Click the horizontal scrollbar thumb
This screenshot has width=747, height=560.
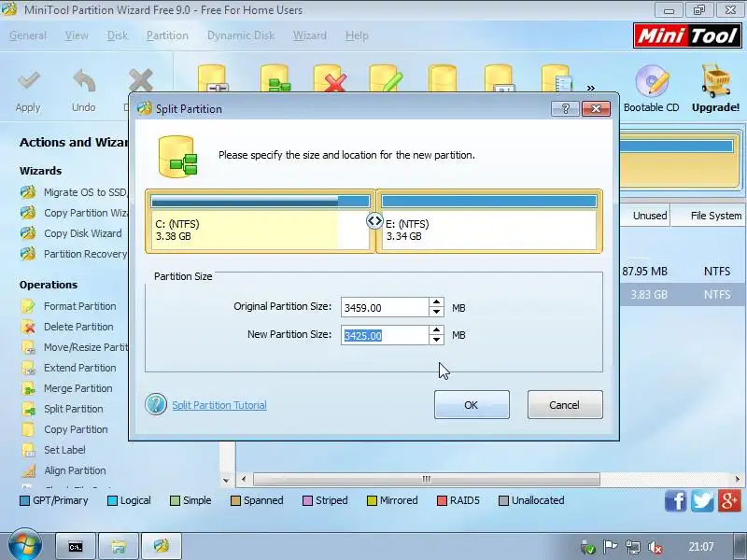[x=427, y=479]
